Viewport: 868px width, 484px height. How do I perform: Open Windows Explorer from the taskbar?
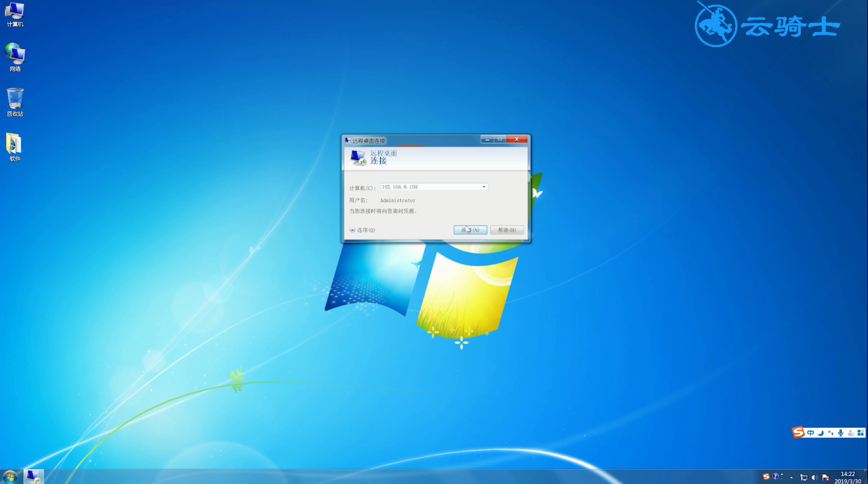(x=33, y=477)
